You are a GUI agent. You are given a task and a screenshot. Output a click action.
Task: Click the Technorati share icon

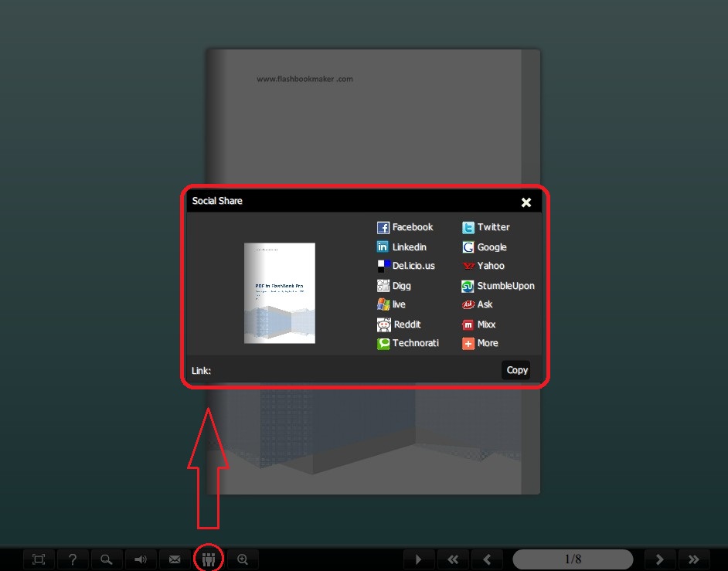click(x=383, y=344)
